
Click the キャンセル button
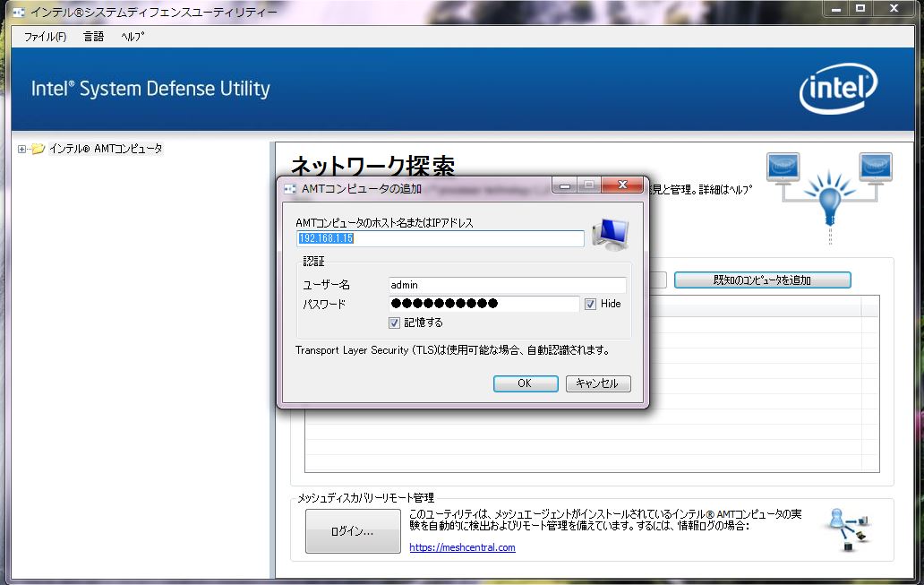tap(598, 383)
